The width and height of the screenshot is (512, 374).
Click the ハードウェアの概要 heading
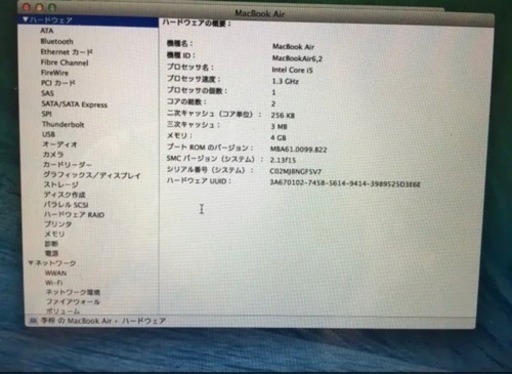(196, 23)
